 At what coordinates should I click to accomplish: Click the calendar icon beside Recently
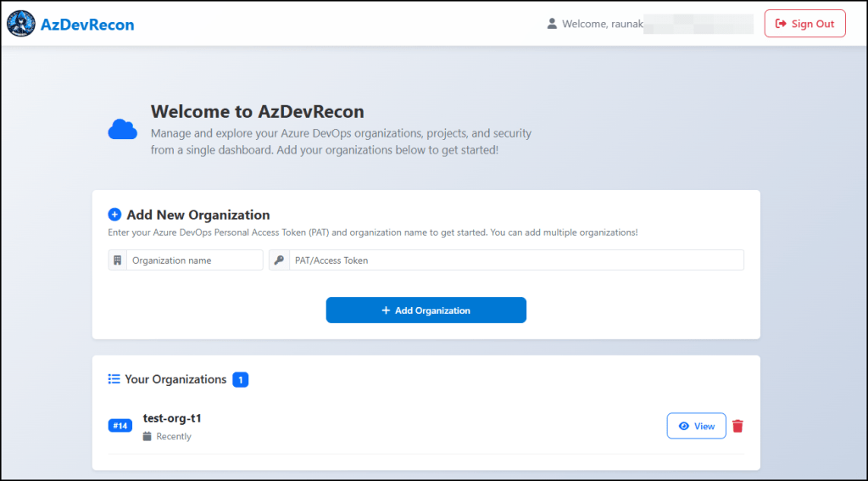147,436
